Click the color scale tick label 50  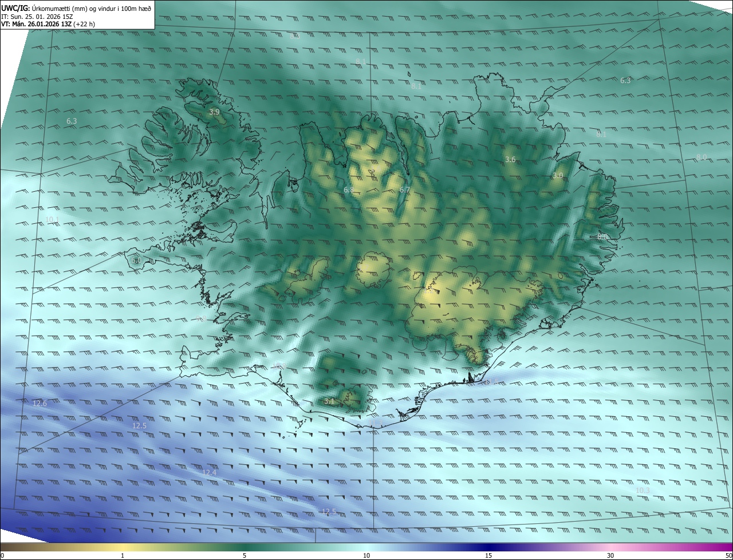coord(729,555)
